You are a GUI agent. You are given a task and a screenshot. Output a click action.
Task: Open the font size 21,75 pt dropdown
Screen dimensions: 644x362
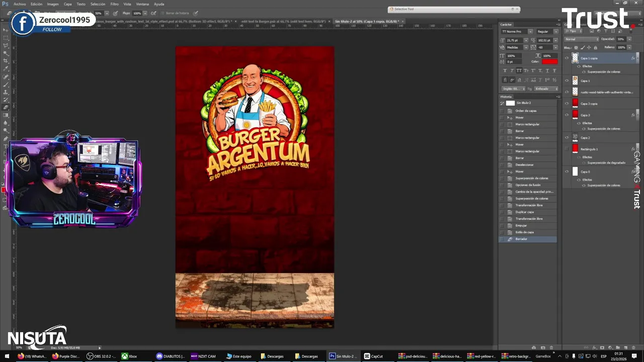click(526, 40)
